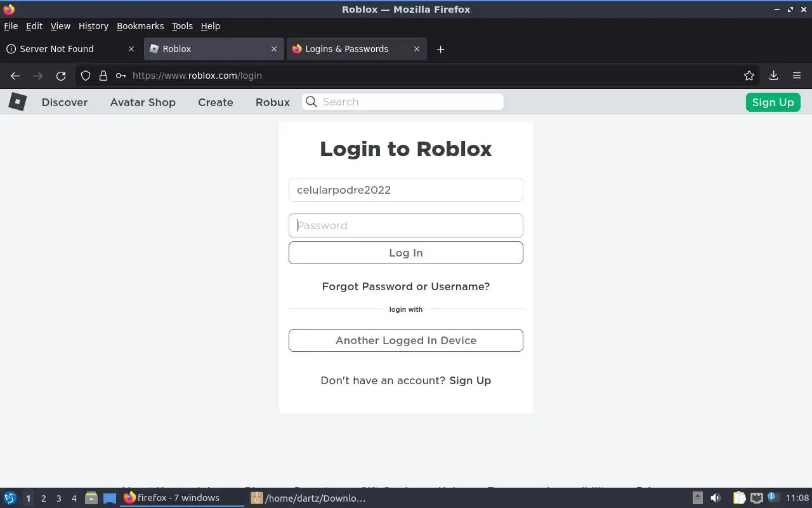Click the notification info tray icon

773,497
